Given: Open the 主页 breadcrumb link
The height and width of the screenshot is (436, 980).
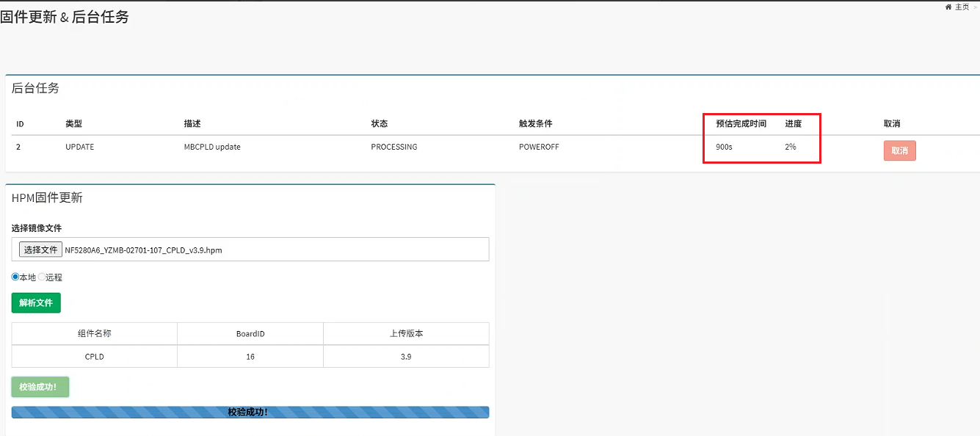Looking at the screenshot, I should click(x=962, y=7).
